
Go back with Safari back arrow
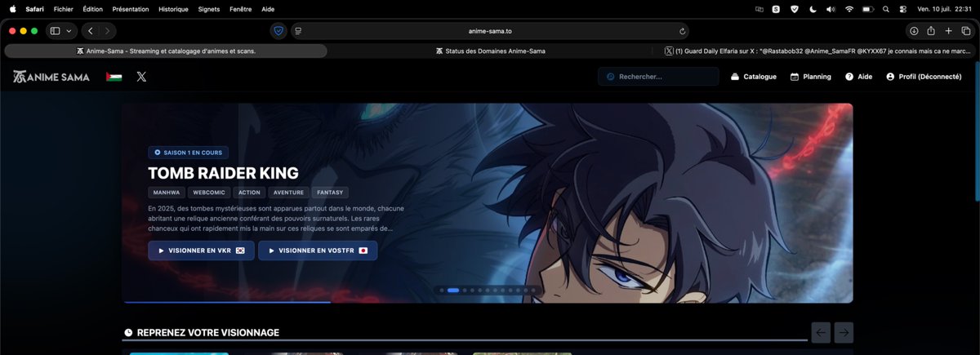point(91,31)
